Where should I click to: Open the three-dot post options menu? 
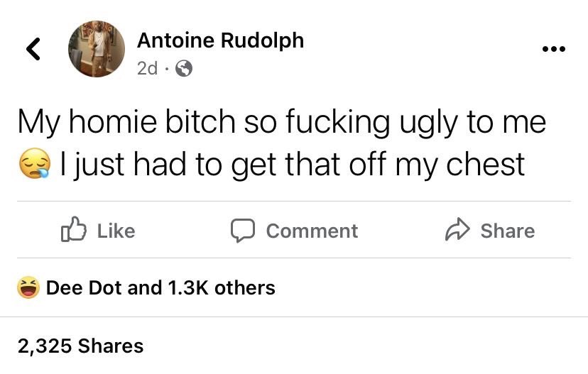[554, 49]
